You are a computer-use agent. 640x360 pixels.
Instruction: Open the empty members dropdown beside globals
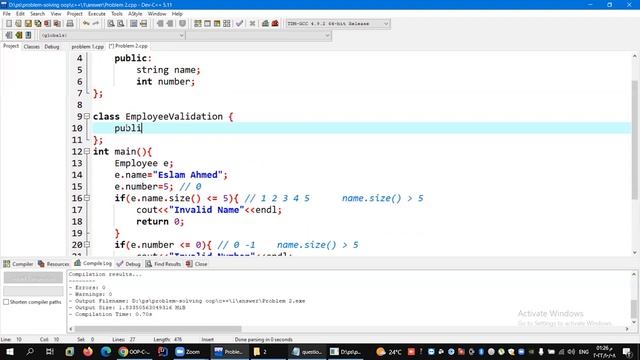(259, 36)
